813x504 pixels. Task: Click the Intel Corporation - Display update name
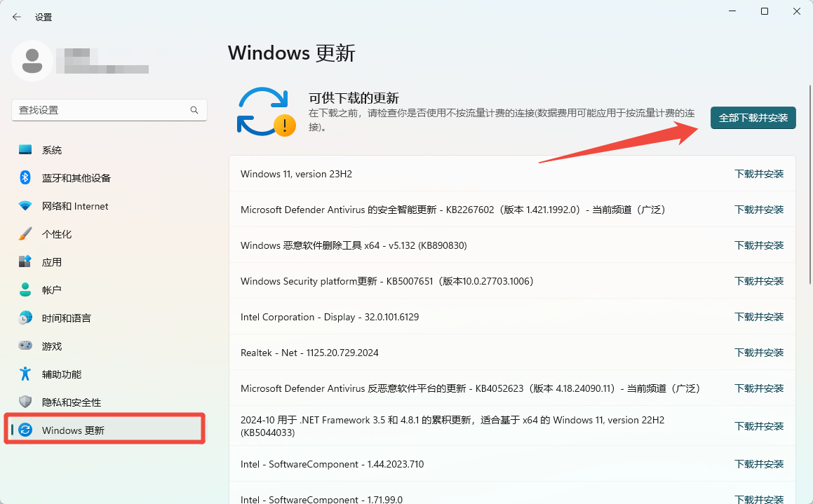point(330,316)
